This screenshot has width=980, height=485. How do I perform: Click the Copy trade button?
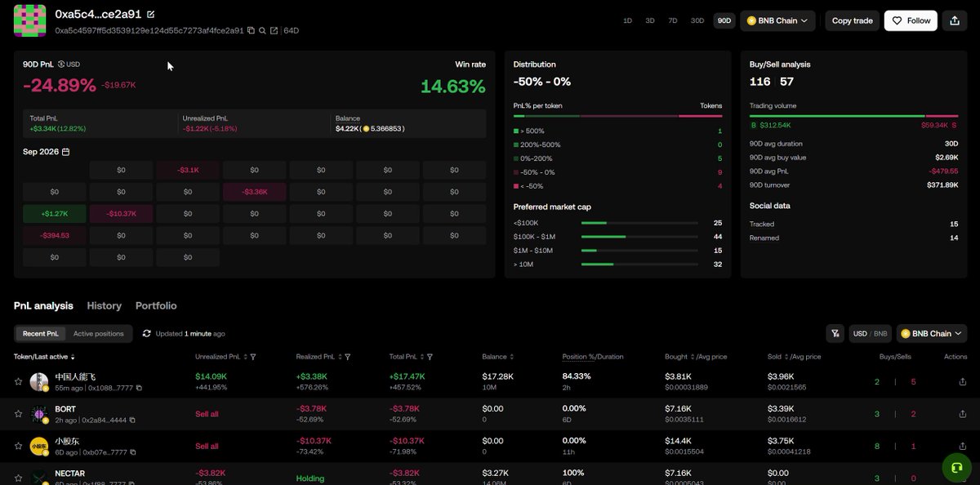[853, 20]
